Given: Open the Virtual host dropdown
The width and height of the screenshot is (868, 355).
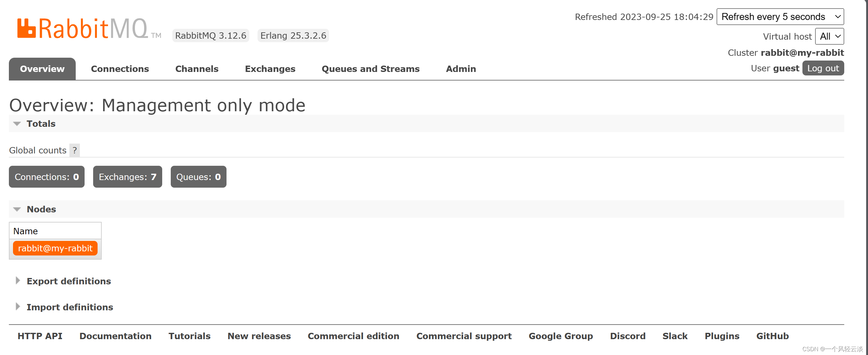Looking at the screenshot, I should click(829, 36).
